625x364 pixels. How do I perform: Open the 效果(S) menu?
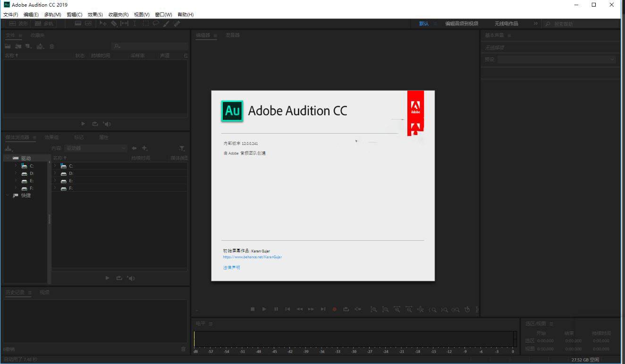tap(95, 15)
